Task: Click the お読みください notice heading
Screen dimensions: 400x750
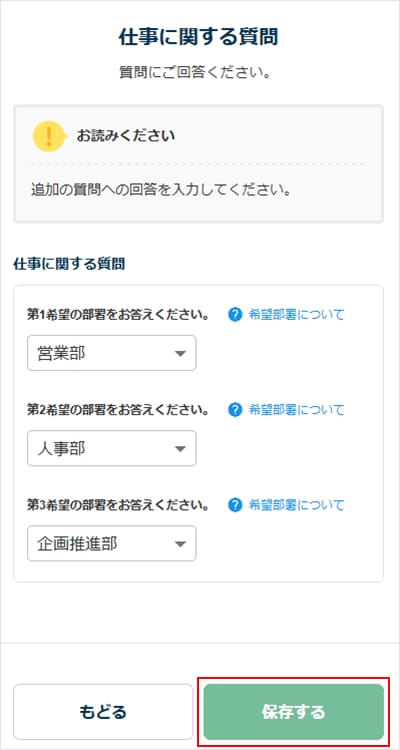Action: (x=126, y=136)
